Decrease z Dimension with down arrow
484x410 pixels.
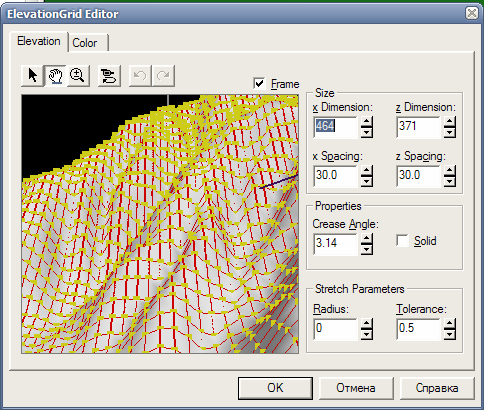pyautogui.click(x=450, y=132)
